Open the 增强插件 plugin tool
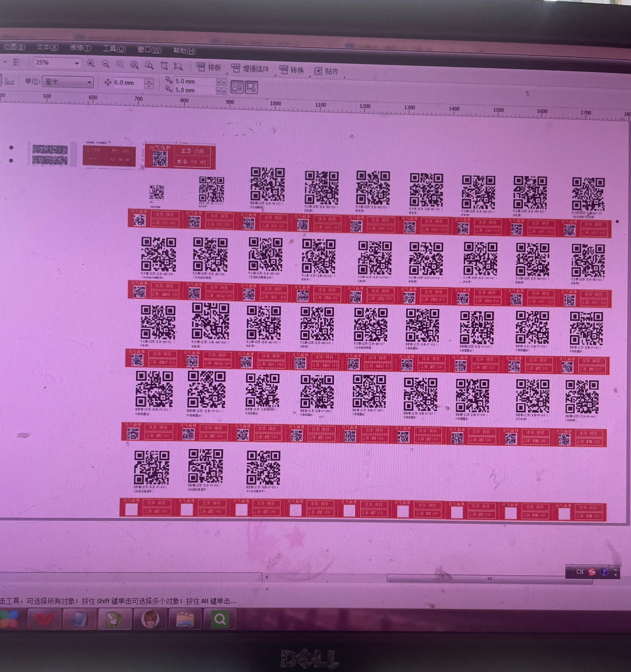631x672 pixels. (x=250, y=68)
